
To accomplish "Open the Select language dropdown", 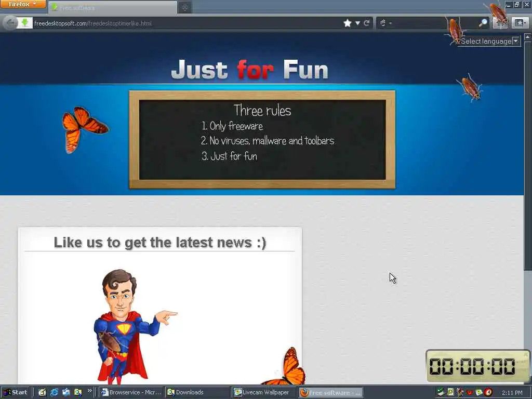I will point(489,42).
